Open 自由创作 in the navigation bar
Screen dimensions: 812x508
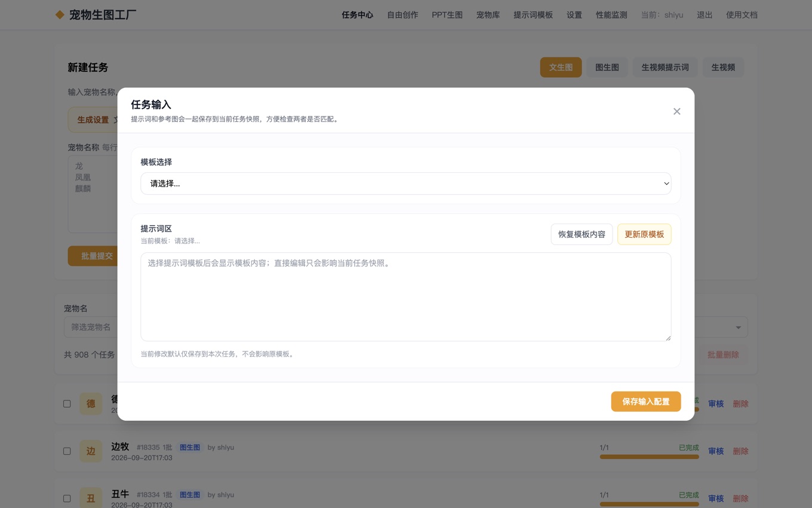click(x=402, y=15)
